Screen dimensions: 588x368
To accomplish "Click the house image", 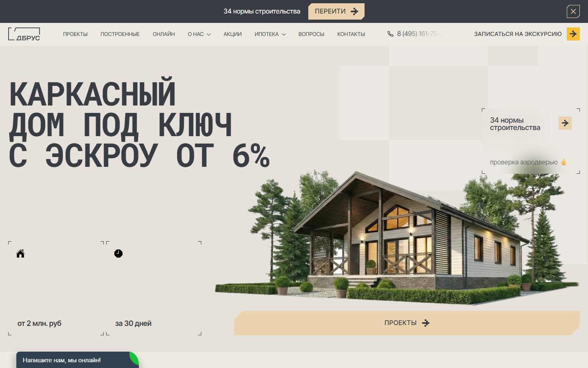I will [396, 237].
